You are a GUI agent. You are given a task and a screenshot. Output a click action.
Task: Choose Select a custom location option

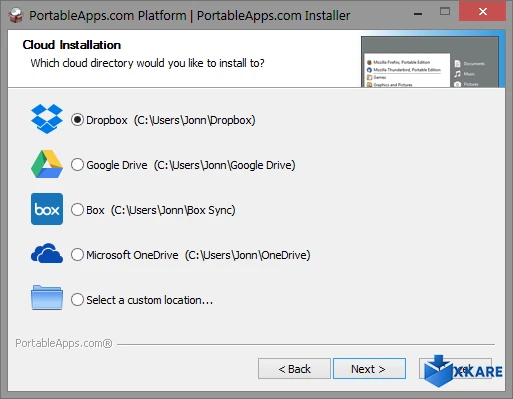pyautogui.click(x=77, y=300)
